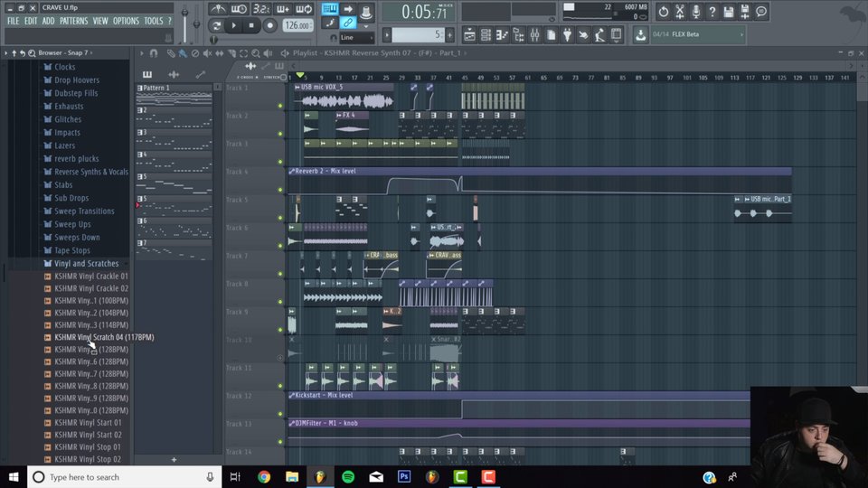868x488 pixels.
Task: Save project with the floppy disk icon
Action: tap(729, 11)
